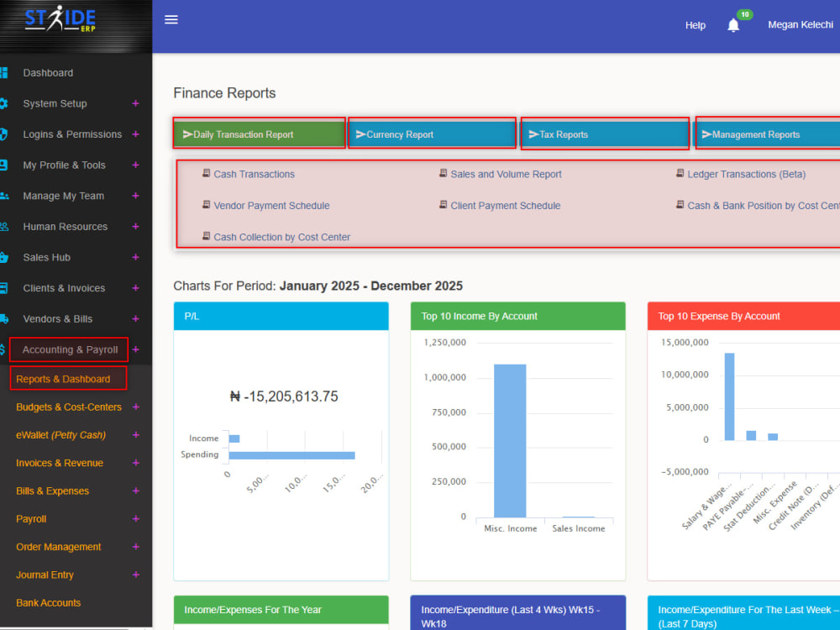This screenshot has width=840, height=630.
Task: Toggle Accounting & Payroll plus sign
Action: 135,349
